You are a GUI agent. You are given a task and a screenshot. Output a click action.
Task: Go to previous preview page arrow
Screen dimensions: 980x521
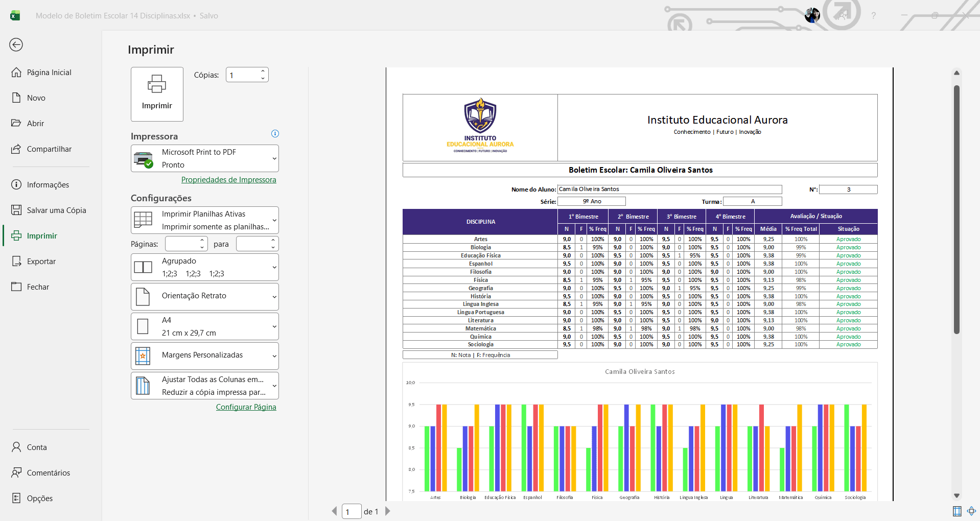pyautogui.click(x=334, y=511)
